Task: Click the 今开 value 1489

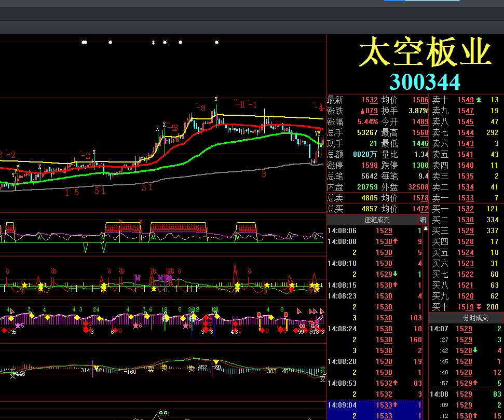Action: coord(420,121)
